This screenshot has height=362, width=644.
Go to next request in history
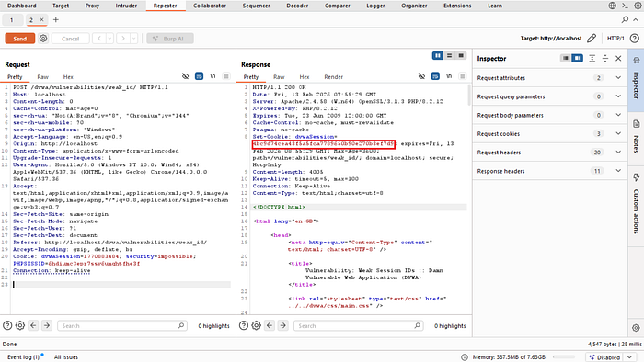click(122, 39)
